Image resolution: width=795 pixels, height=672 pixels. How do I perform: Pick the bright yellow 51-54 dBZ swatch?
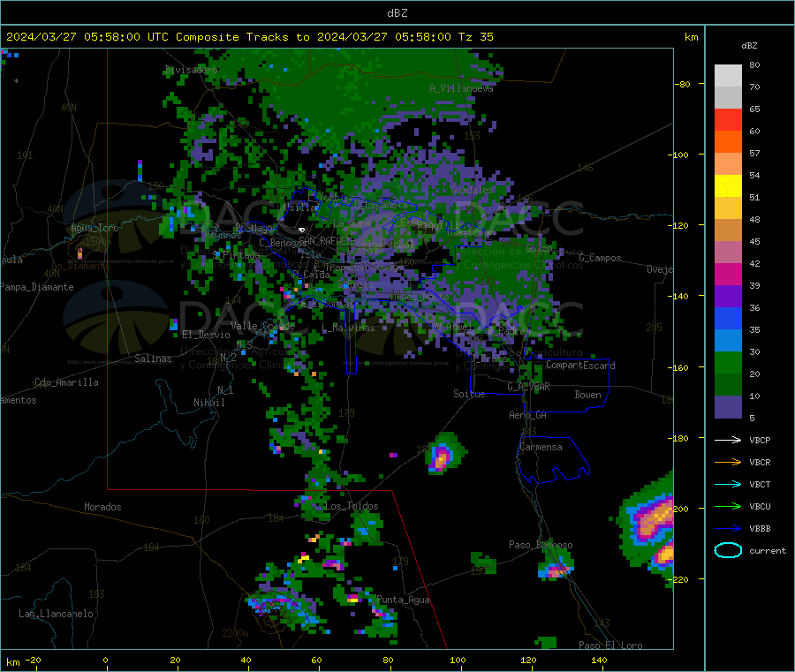click(728, 186)
